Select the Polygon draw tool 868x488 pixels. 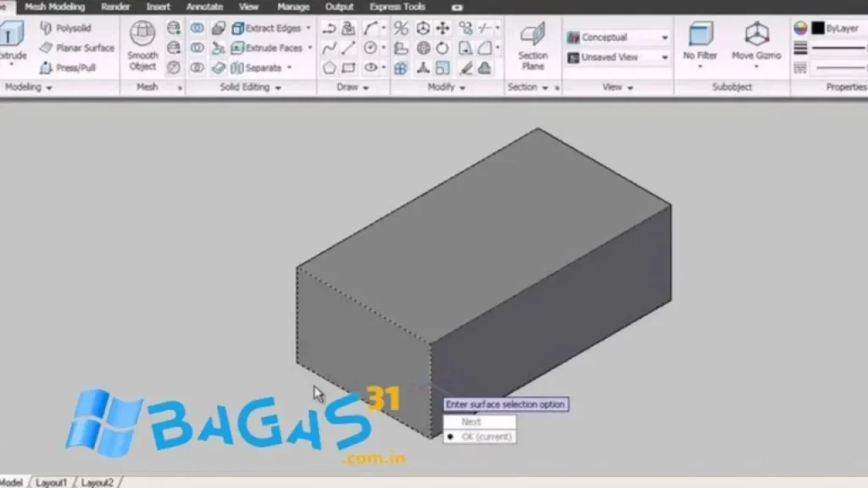pos(329,68)
